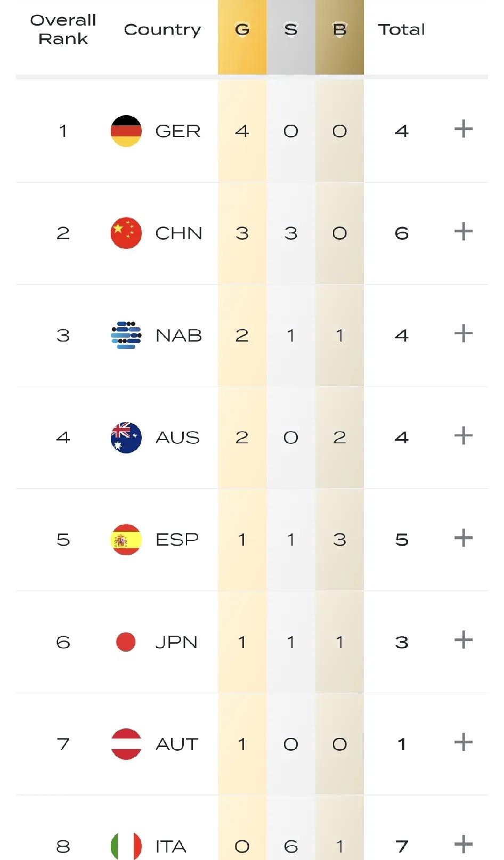Click the Country column header
Viewport: 504px width, 860px height.
tap(162, 30)
